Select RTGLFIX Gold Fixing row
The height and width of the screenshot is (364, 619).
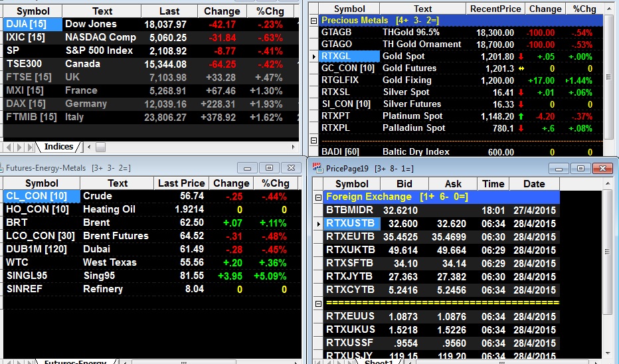(x=461, y=80)
